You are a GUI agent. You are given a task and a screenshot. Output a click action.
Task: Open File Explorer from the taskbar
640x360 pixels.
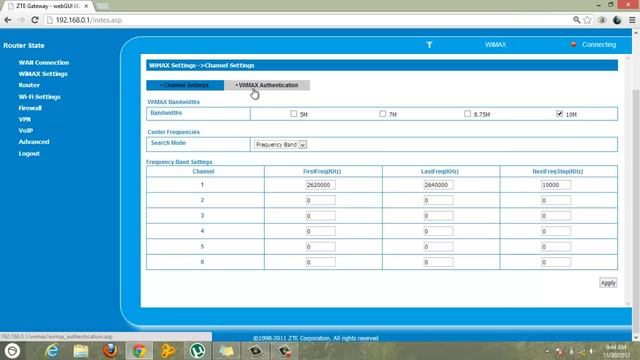tap(80, 351)
